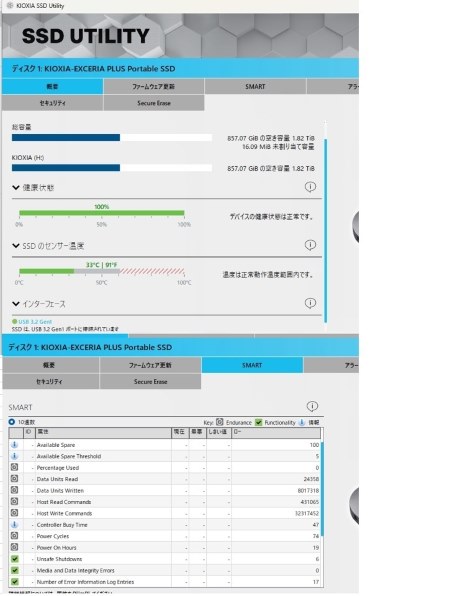
Task: Collapse the SSD のセンサー温度 section chevron
Action: [x=16, y=246]
